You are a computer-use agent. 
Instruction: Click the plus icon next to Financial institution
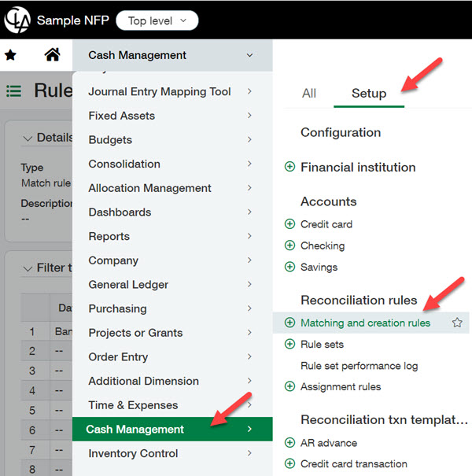[x=289, y=167]
